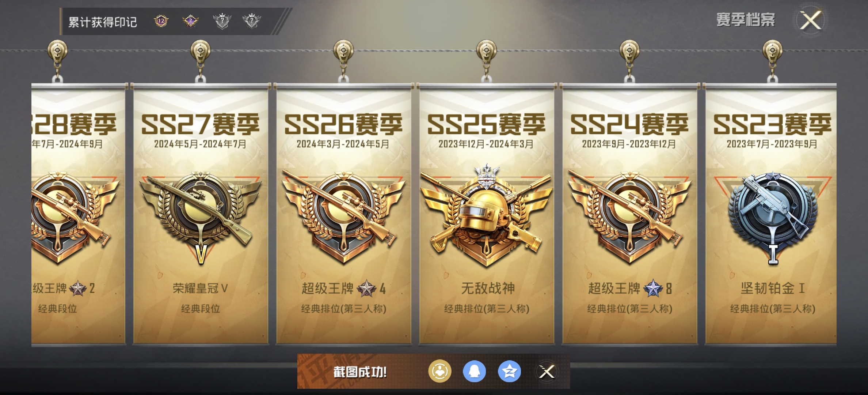Share screenshot via the gold friends icon
Image resolution: width=868 pixels, height=395 pixels.
click(x=439, y=372)
